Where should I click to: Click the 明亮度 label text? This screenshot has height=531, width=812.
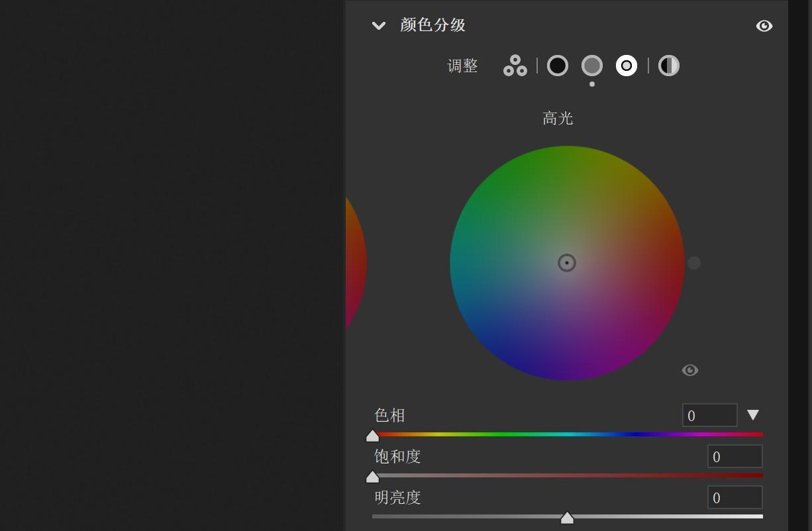(397, 497)
